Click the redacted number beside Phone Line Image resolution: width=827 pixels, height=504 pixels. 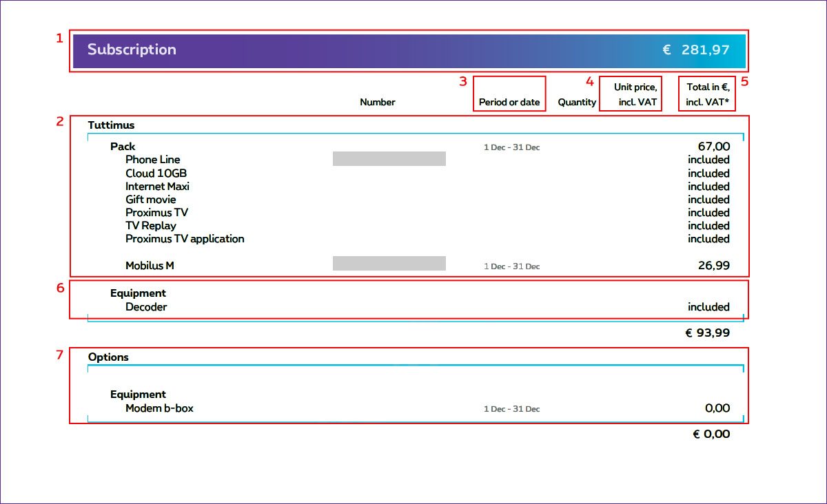(x=389, y=159)
